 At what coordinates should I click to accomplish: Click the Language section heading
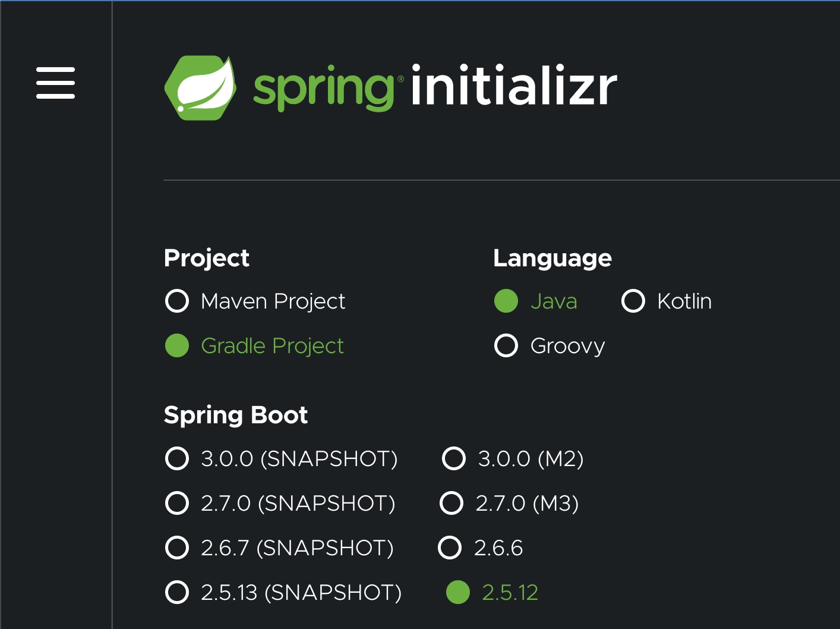click(552, 258)
